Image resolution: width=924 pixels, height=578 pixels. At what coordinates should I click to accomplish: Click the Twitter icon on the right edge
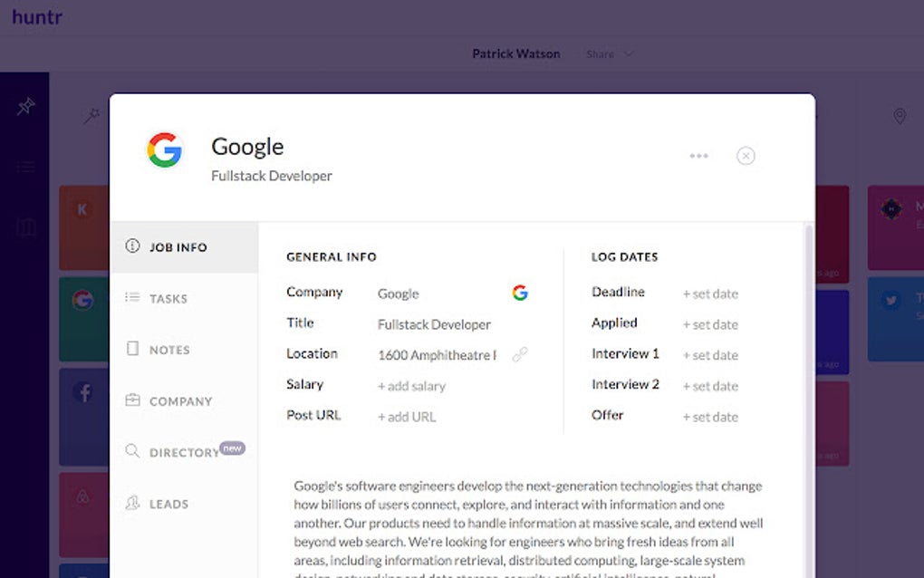pyautogui.click(x=891, y=300)
